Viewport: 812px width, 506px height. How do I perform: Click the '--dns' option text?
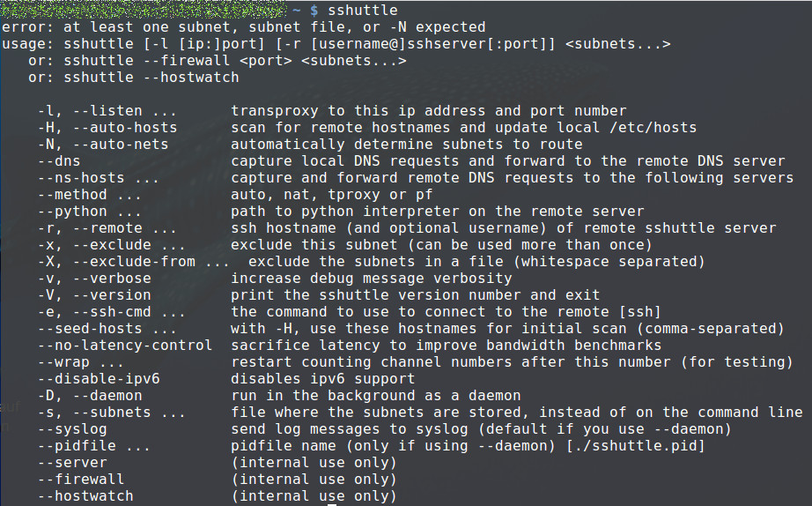tap(59, 161)
